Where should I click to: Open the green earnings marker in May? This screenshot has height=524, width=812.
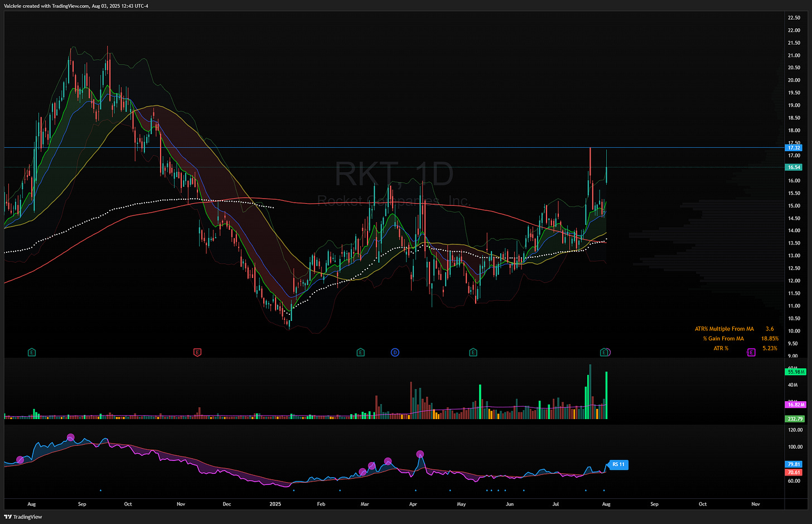[473, 352]
